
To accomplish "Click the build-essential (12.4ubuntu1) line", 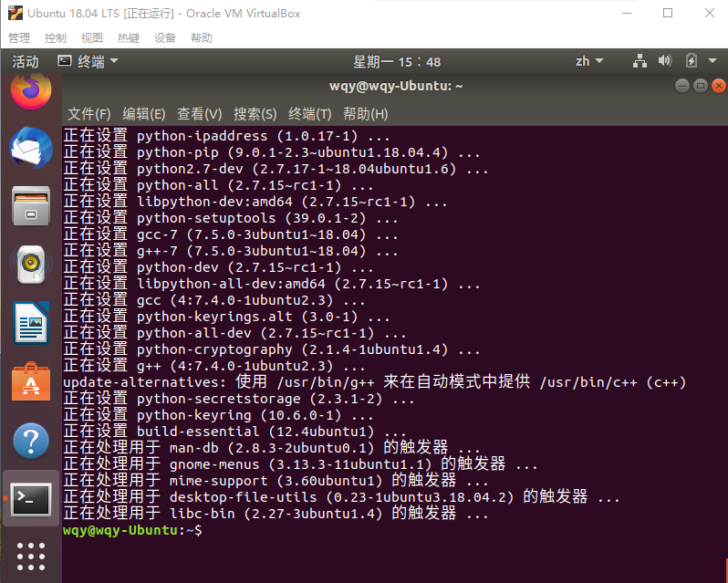I will 234,432.
